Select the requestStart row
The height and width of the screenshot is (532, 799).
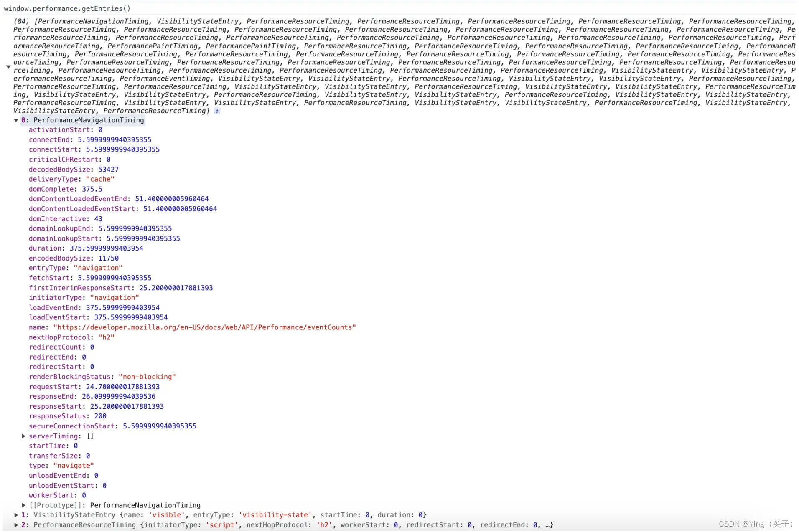pyautogui.click(x=94, y=387)
